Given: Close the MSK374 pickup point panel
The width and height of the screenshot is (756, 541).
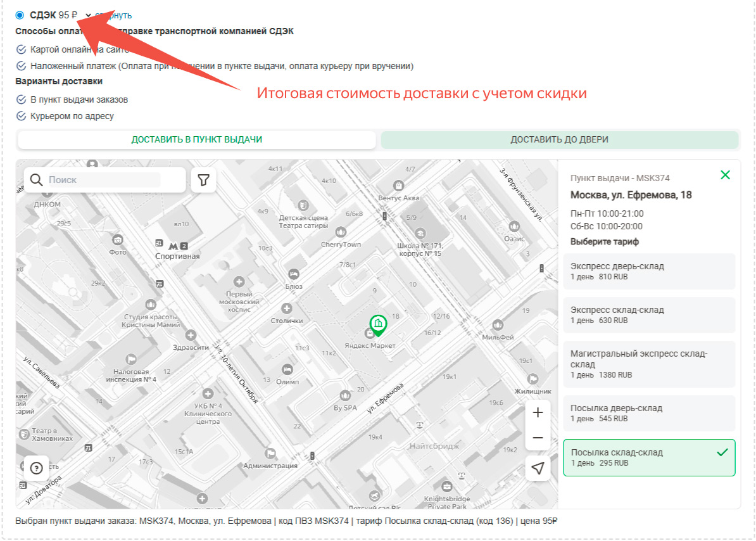Looking at the screenshot, I should coord(726,175).
